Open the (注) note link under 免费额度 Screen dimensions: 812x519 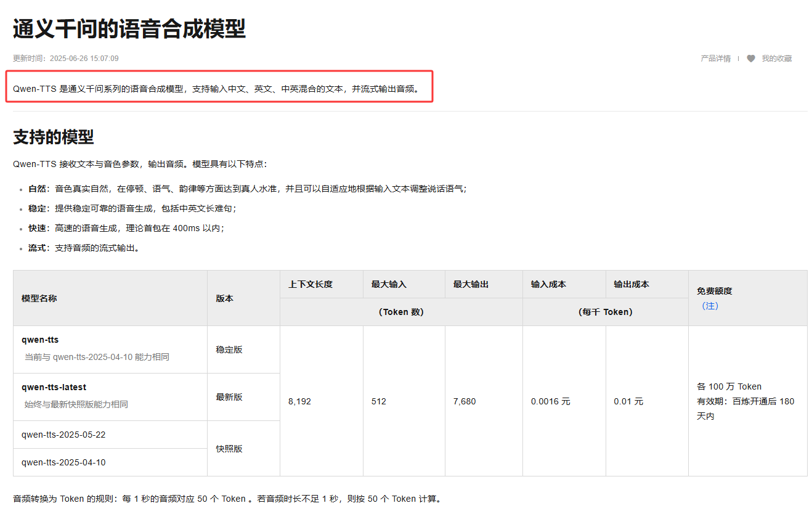click(x=710, y=306)
